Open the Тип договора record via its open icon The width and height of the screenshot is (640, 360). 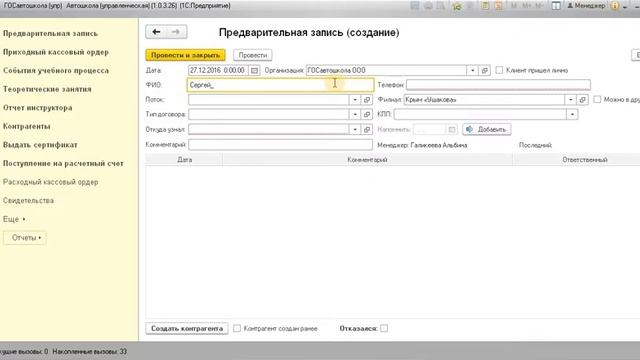[x=367, y=114]
